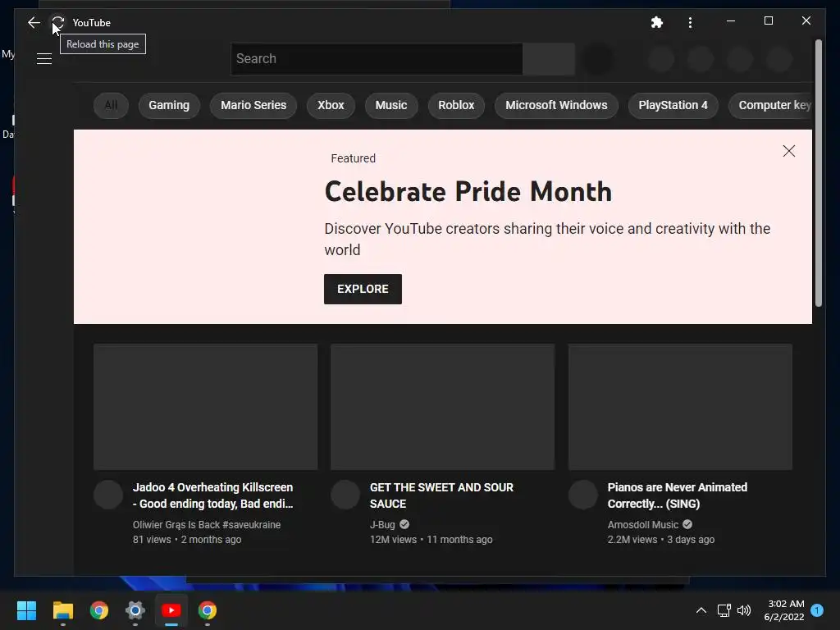The width and height of the screenshot is (840, 630).
Task: Open File Explorer from the taskbar
Action: click(63, 610)
